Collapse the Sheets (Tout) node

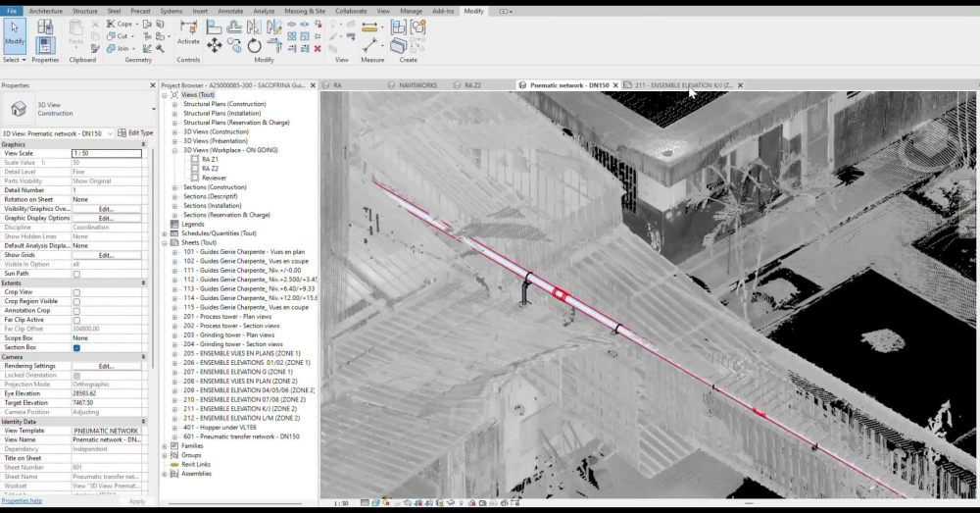pos(165,242)
